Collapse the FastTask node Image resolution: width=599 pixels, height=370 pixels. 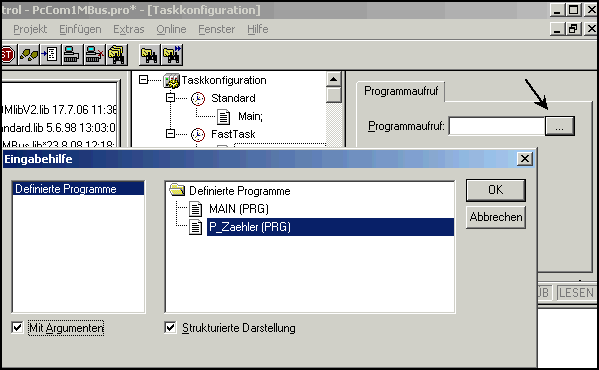tap(170, 134)
